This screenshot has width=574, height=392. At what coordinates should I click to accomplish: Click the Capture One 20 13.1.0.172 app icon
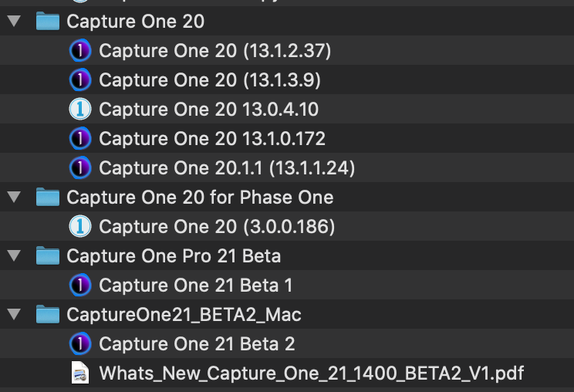pos(80,138)
